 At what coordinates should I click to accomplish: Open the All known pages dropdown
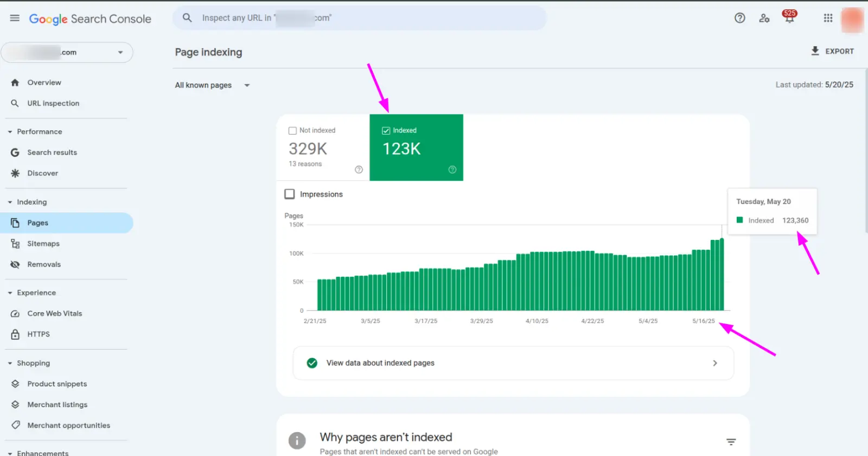pyautogui.click(x=212, y=85)
